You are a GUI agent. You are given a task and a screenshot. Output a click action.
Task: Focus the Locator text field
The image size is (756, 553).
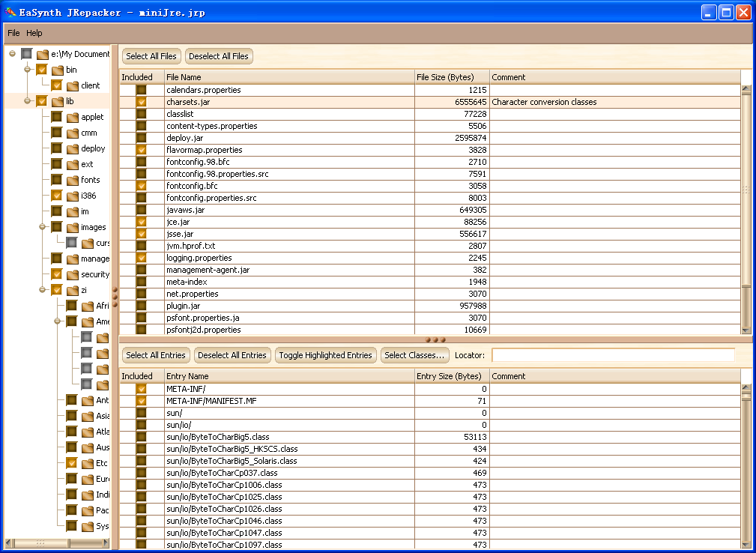pos(613,355)
